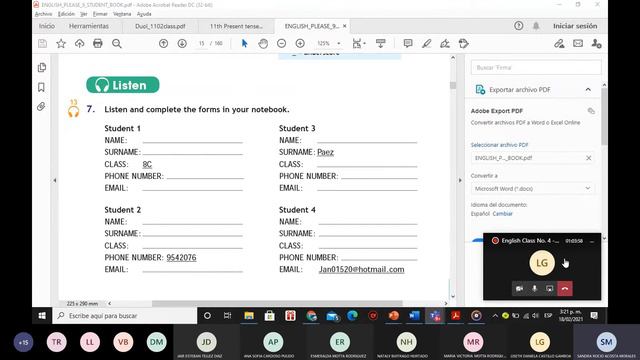Viewport: 640px width, 360px height.
Task: Click the phone number 9542076
Action: pyautogui.click(x=181, y=258)
